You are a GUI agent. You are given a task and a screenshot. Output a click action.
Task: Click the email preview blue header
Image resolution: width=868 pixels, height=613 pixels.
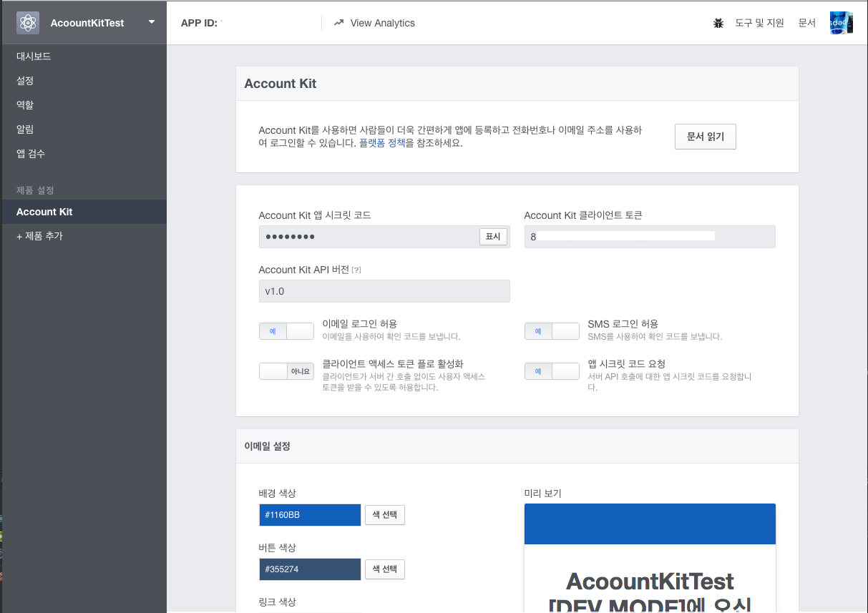650,524
